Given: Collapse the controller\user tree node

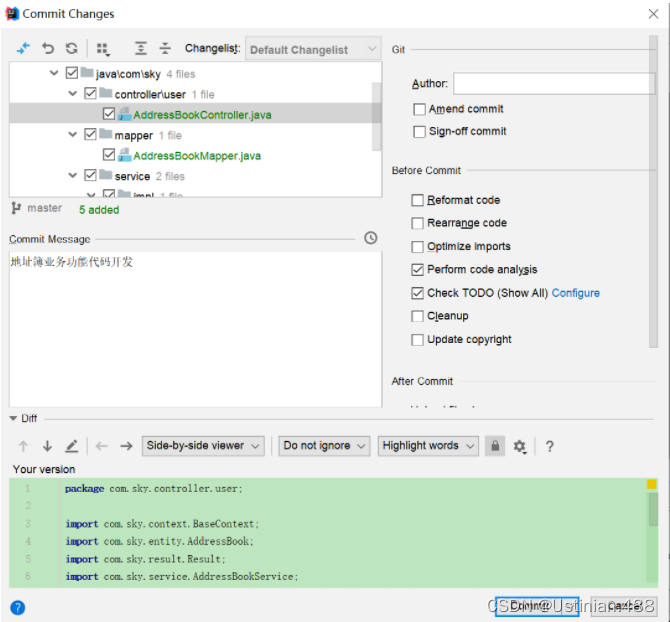Looking at the screenshot, I should 73,94.
